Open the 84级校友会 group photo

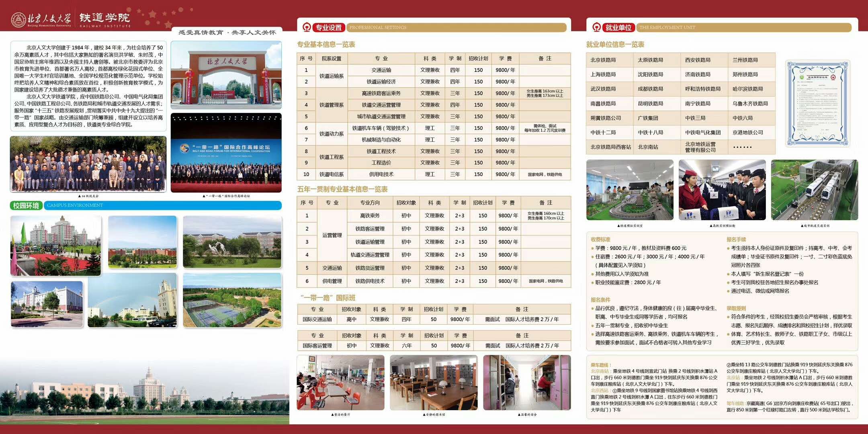[88, 164]
